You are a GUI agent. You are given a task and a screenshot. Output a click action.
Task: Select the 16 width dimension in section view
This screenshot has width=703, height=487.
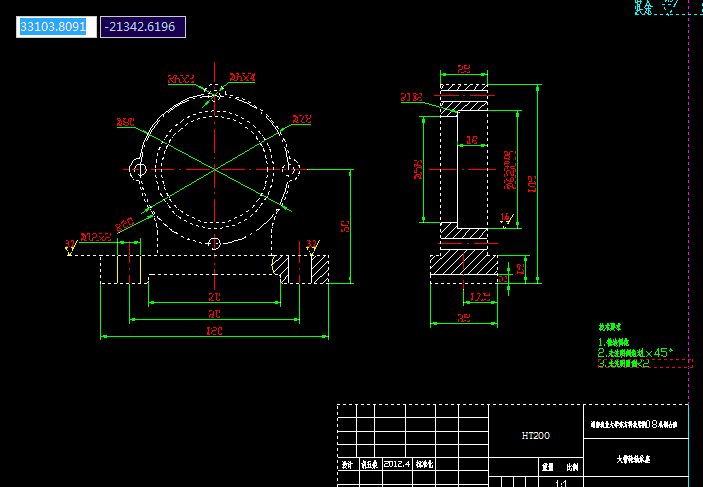[472, 140]
